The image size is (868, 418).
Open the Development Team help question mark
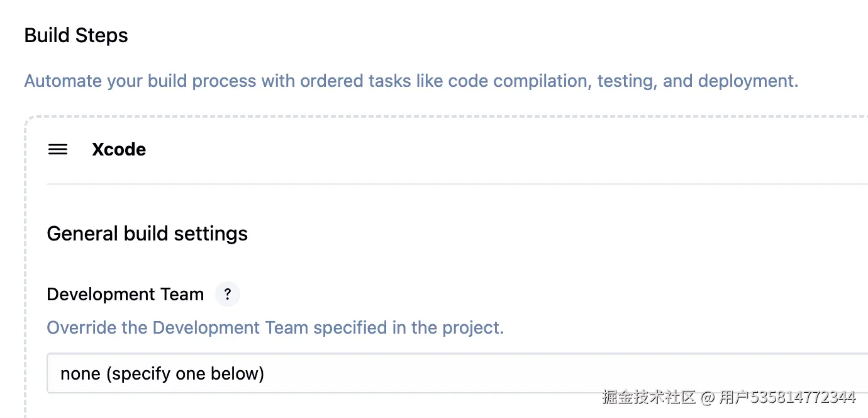pos(228,294)
